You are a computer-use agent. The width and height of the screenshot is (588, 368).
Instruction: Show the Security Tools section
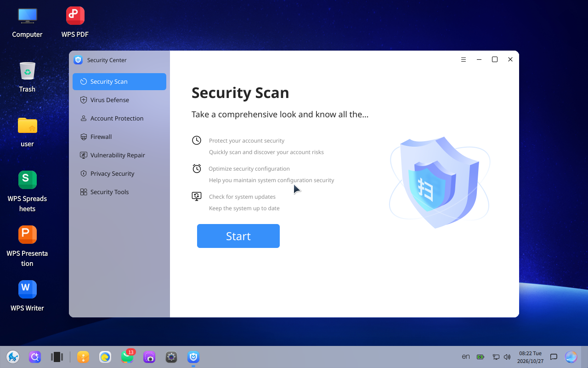pyautogui.click(x=119, y=192)
